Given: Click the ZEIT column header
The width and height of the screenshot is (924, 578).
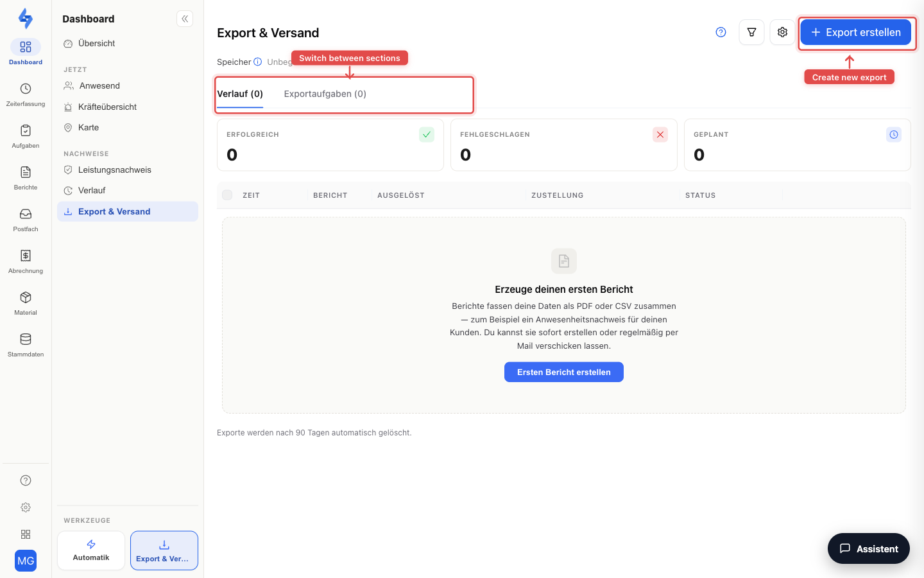Looking at the screenshot, I should pyautogui.click(x=252, y=195).
